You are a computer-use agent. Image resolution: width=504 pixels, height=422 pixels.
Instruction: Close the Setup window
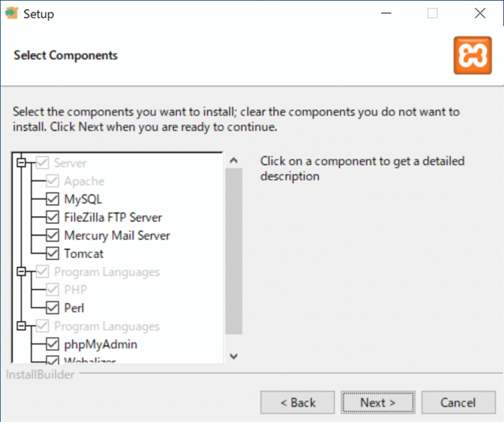(480, 14)
